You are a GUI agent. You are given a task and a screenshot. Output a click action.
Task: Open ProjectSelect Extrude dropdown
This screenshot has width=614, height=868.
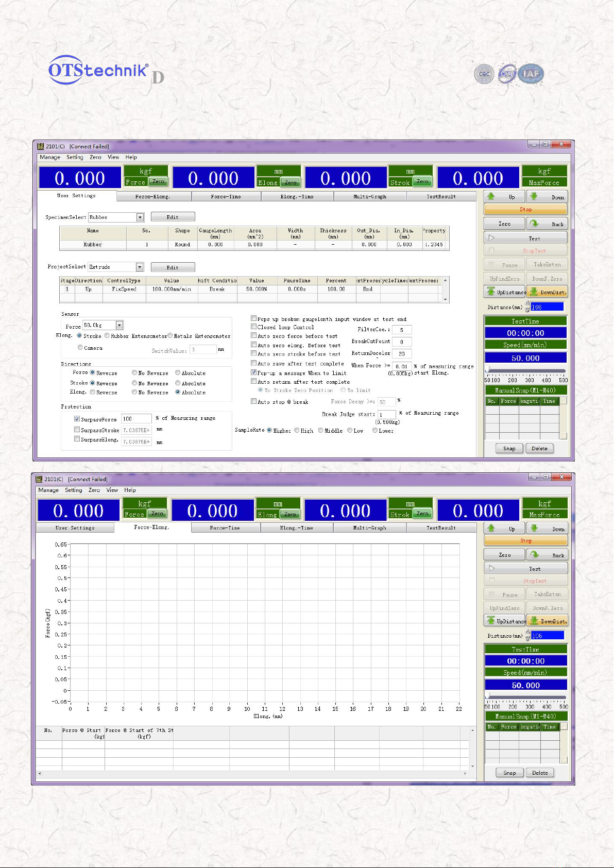[140, 267]
